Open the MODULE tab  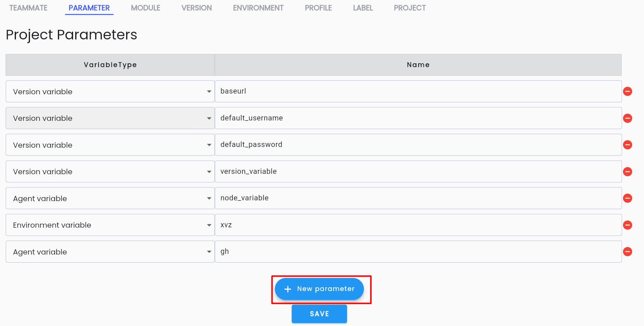(x=146, y=8)
